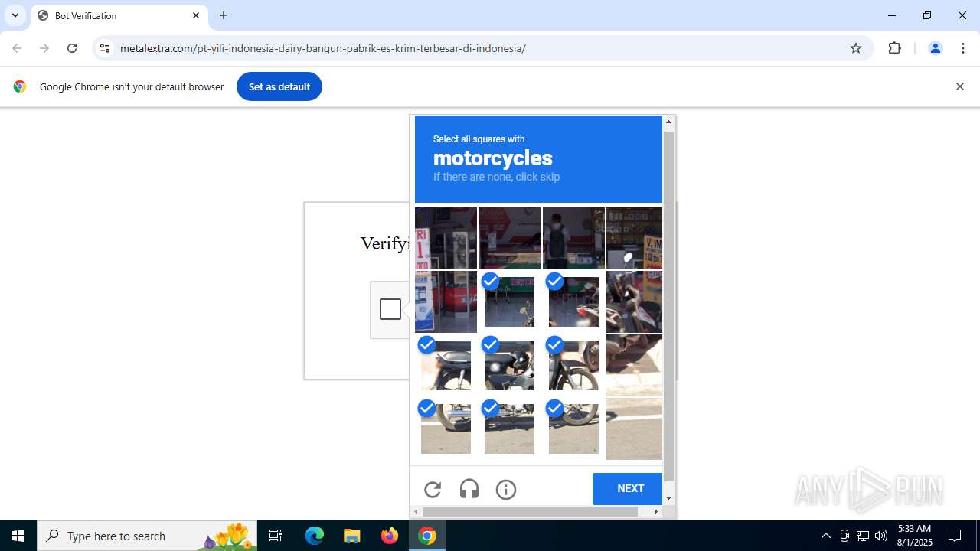Open Task View on the taskbar
This screenshot has width=980, height=551.
276,536
